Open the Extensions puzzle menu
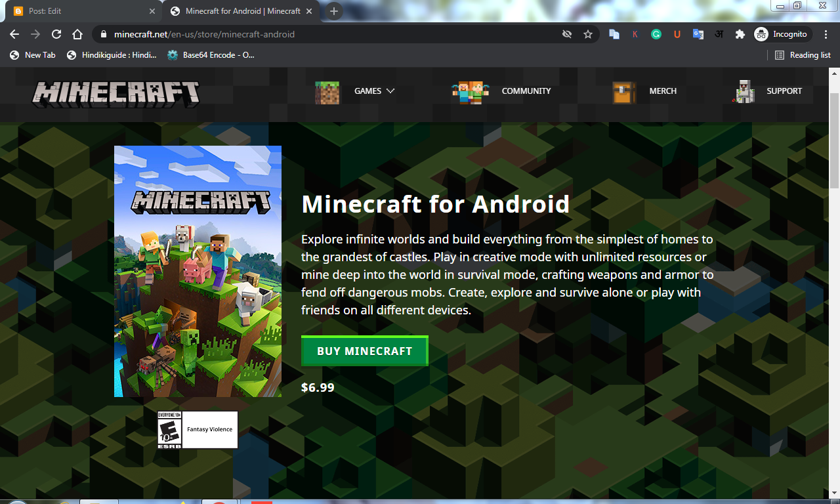 (740, 34)
